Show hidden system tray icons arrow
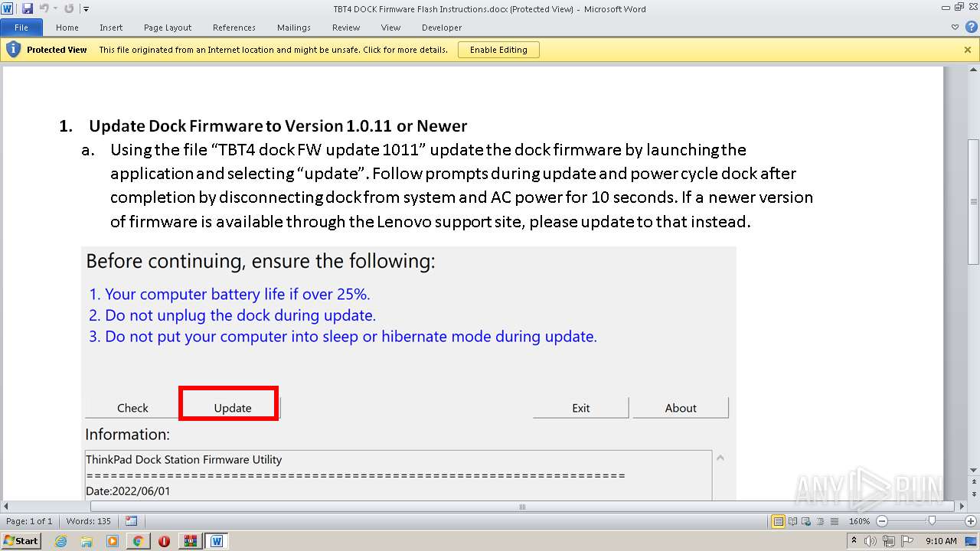 pyautogui.click(x=854, y=541)
